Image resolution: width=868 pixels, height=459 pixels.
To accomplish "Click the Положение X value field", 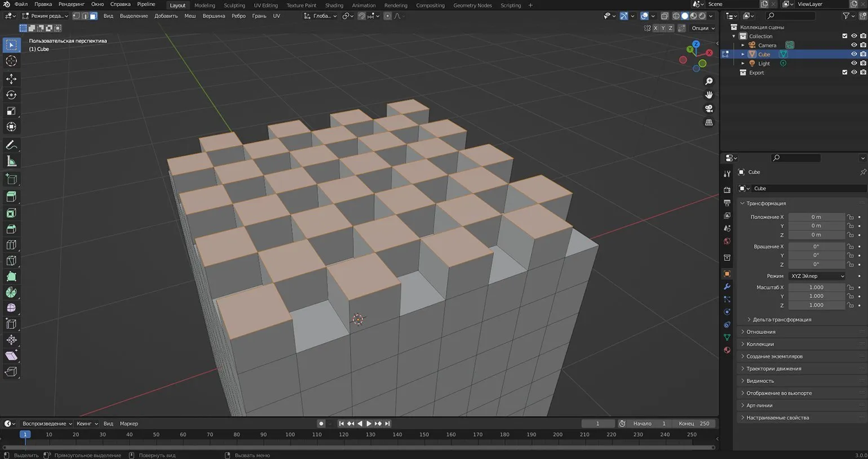I will click(x=816, y=217).
